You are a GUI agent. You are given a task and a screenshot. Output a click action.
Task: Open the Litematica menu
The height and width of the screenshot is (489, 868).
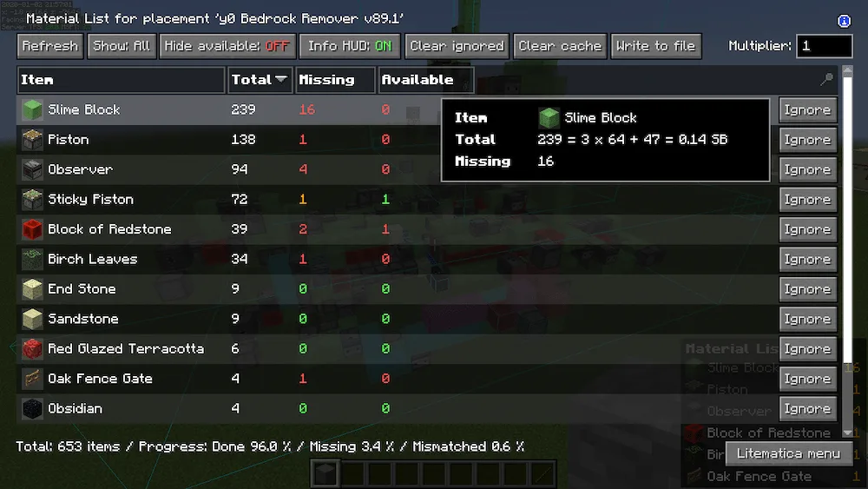tap(788, 453)
